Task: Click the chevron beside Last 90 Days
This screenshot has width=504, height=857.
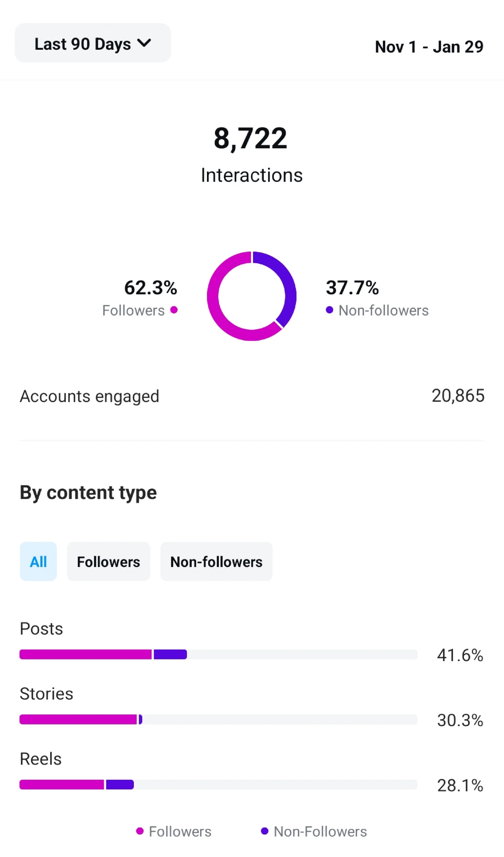Action: pos(144,43)
